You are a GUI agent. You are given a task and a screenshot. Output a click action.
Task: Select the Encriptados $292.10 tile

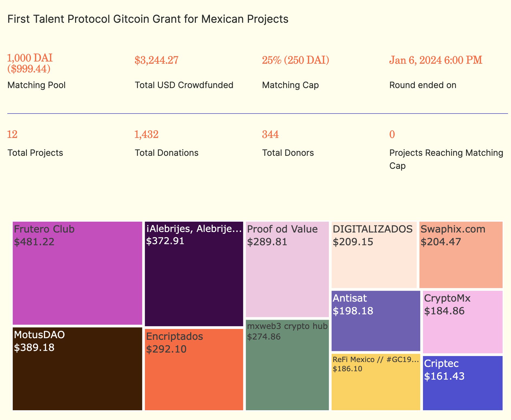pyautogui.click(x=194, y=369)
